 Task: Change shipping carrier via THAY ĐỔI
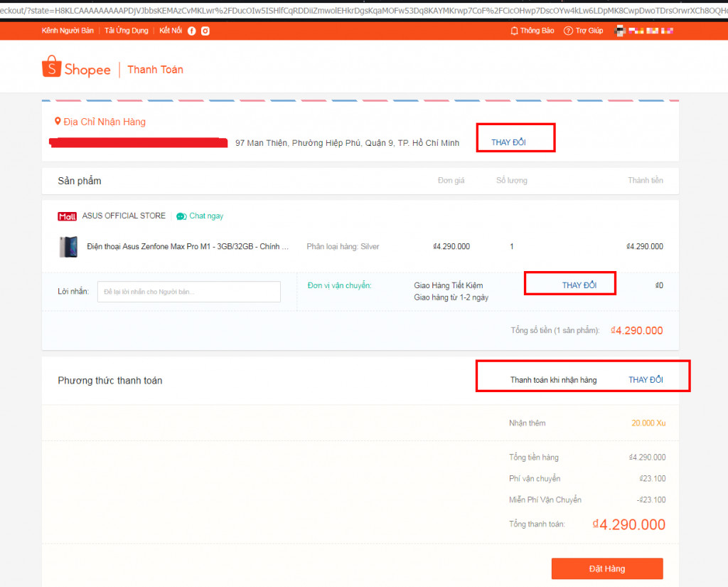pyautogui.click(x=579, y=285)
